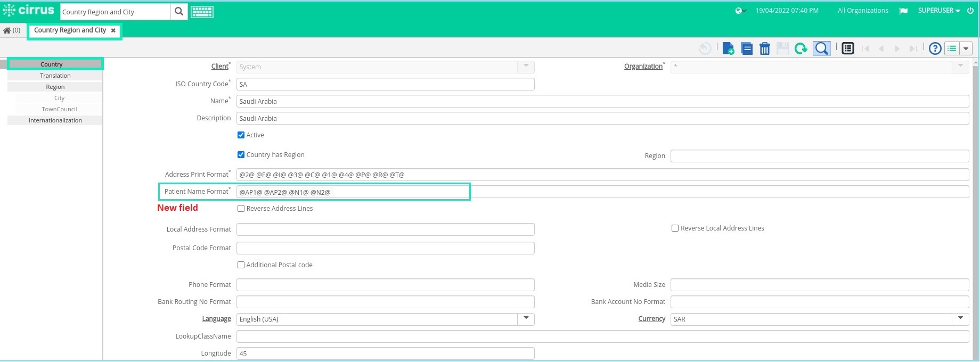Open the Region side tab
The width and height of the screenshot is (980, 362).
(55, 87)
